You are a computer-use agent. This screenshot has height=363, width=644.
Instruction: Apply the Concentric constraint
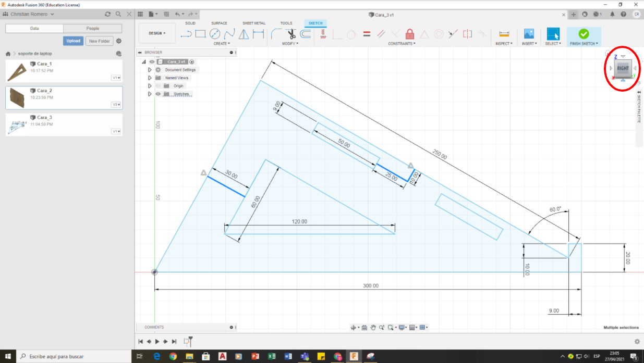click(x=439, y=34)
